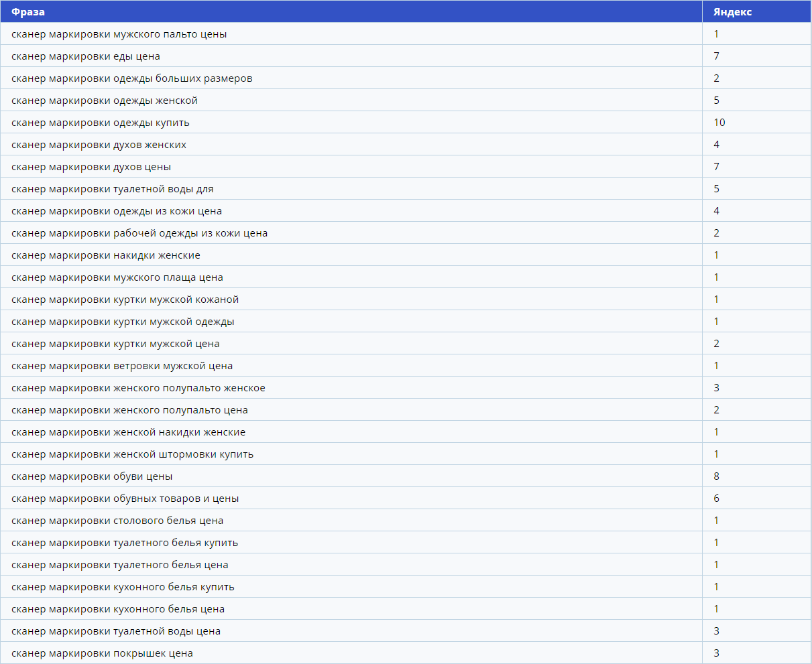
Task: Select row "сканер маркировки туалетной воды для"
Action: pyautogui.click(x=406, y=189)
